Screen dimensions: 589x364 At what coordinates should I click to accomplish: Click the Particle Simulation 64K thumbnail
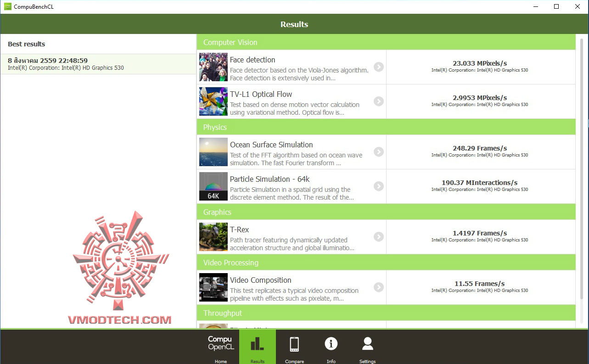click(213, 186)
